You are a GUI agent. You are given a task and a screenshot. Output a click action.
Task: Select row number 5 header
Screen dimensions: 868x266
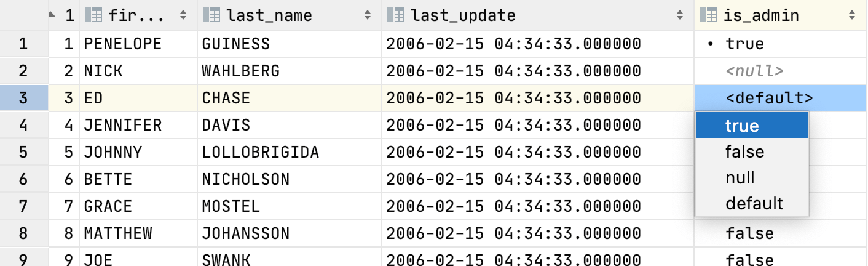(23, 151)
